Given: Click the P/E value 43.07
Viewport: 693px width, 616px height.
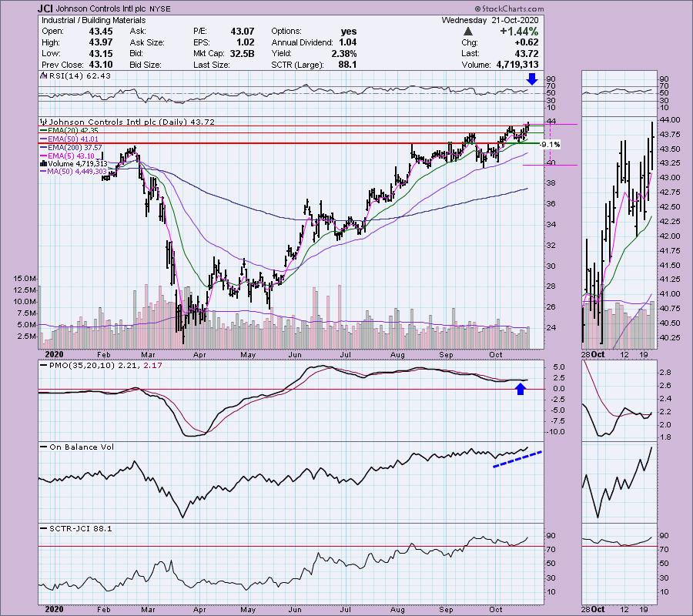Looking at the screenshot, I should [x=243, y=32].
